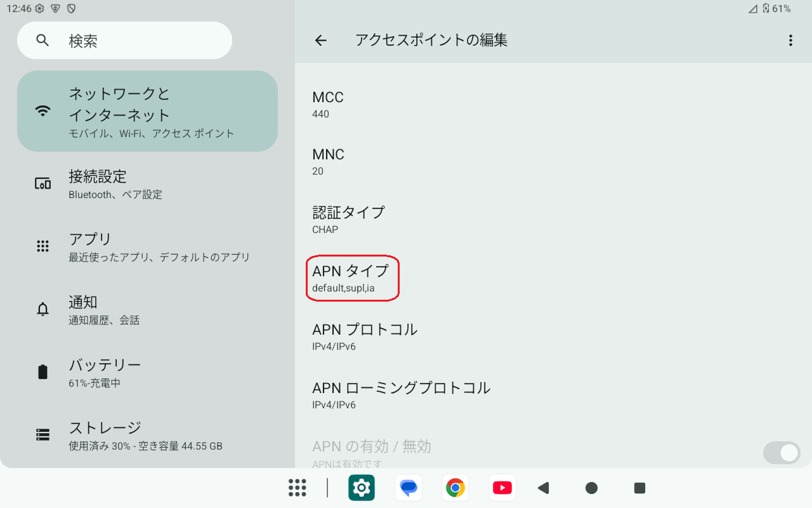The height and width of the screenshot is (508, 812).
Task: Launch Settings from the taskbar
Action: (362, 488)
